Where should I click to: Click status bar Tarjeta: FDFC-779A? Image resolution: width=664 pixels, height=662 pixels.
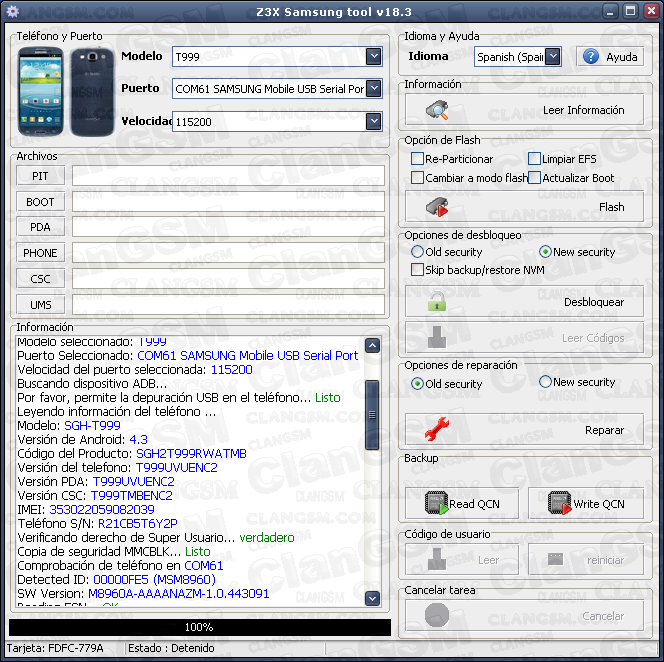click(x=55, y=648)
